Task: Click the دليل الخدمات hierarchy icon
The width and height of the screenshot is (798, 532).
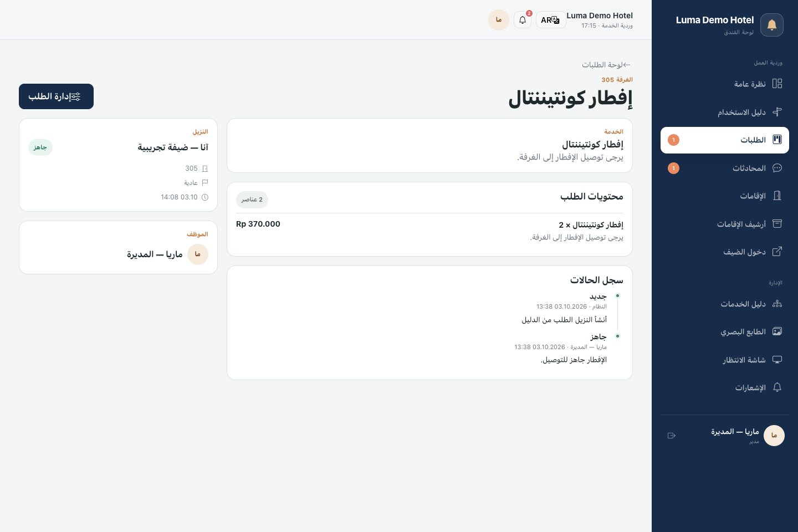Action: (x=777, y=304)
